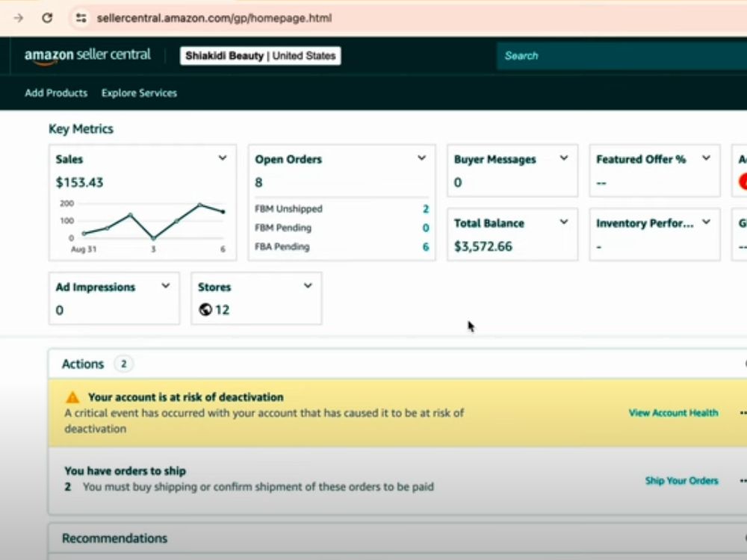The width and height of the screenshot is (747, 560).
Task: Click the FBM Unshipped count 2
Action: coord(426,209)
